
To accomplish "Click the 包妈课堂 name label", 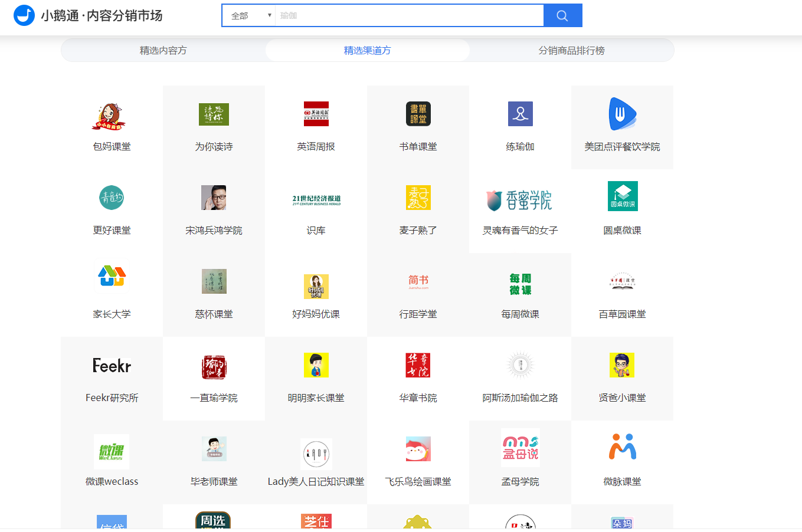I will click(112, 147).
